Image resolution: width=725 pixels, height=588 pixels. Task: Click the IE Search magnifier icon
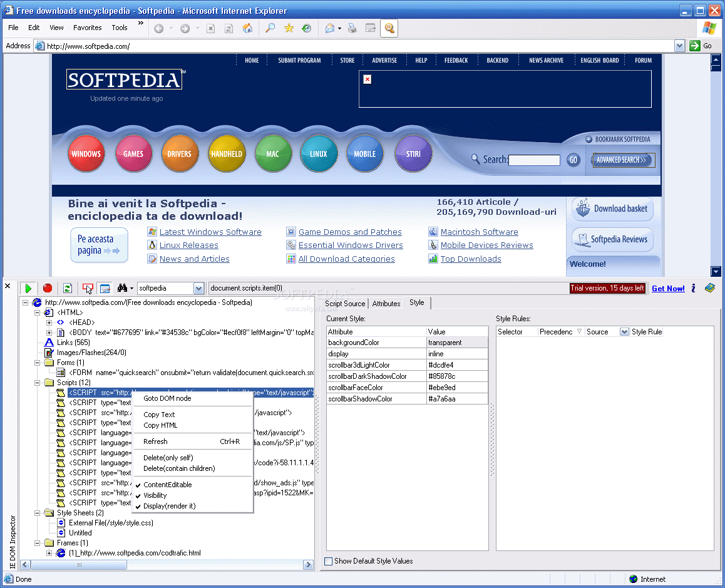(x=270, y=29)
